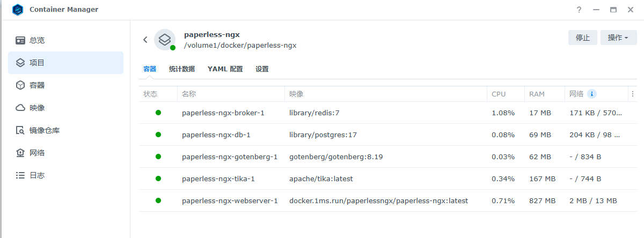644x238 pixels.
Task: Click the gotenberg/gotenberg:8.19 image cell
Action: pos(336,157)
